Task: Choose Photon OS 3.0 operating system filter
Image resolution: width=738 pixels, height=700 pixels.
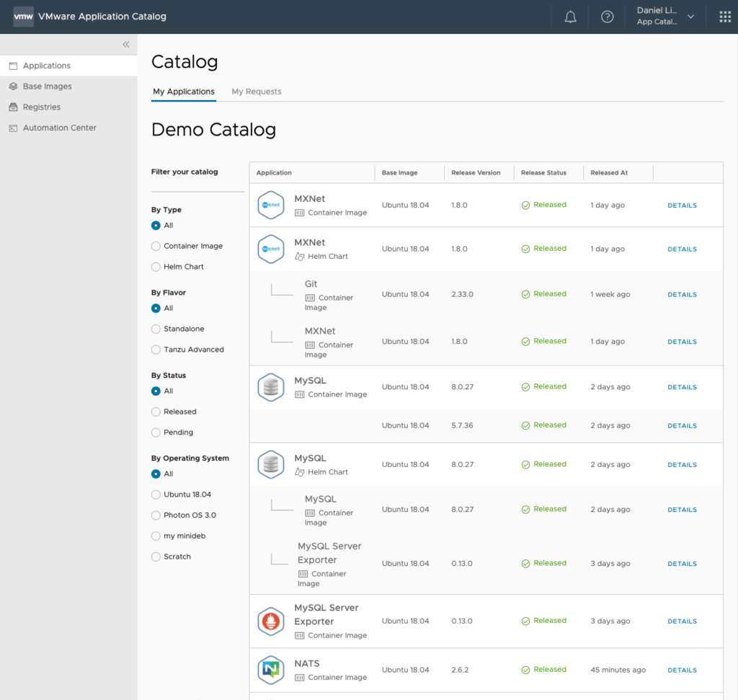Action: (x=156, y=515)
